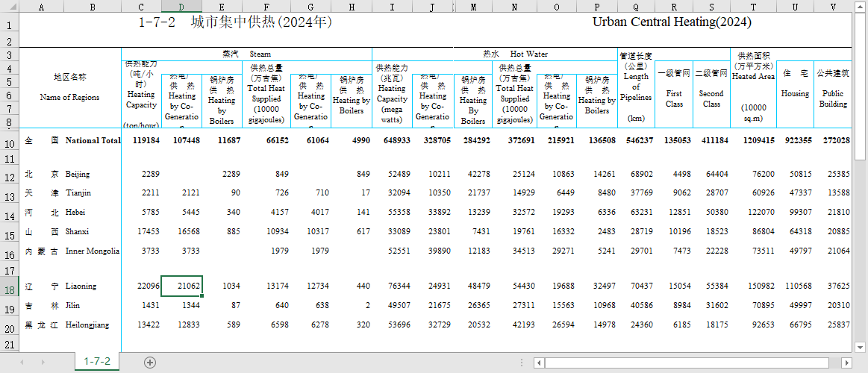Select cell with value 546237
The height and width of the screenshot is (373, 868).
click(x=635, y=140)
